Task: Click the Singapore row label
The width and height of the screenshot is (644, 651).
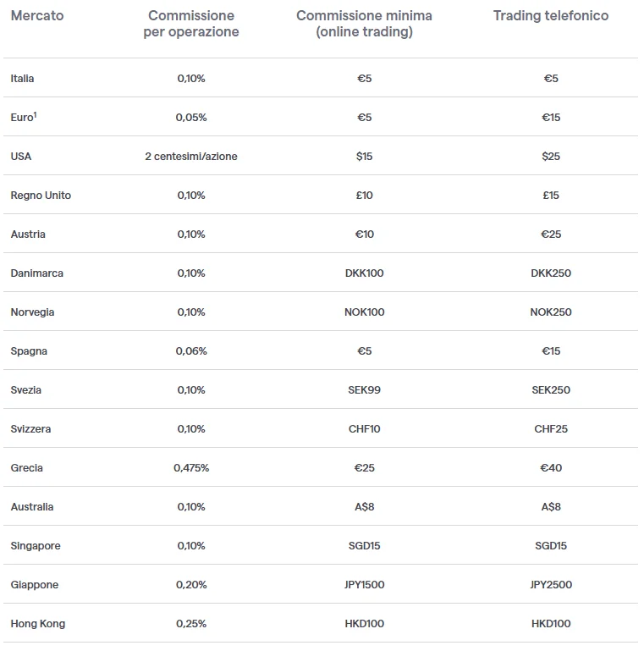Action: click(x=36, y=546)
